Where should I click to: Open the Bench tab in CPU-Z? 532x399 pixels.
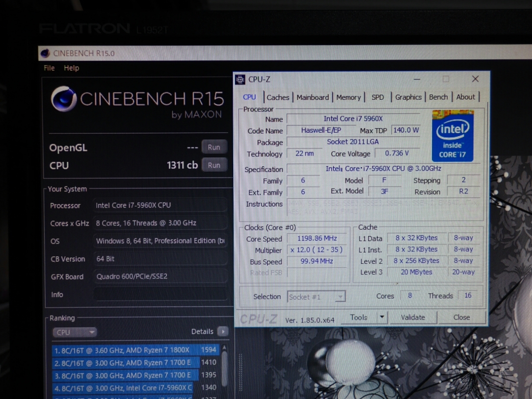point(438,97)
